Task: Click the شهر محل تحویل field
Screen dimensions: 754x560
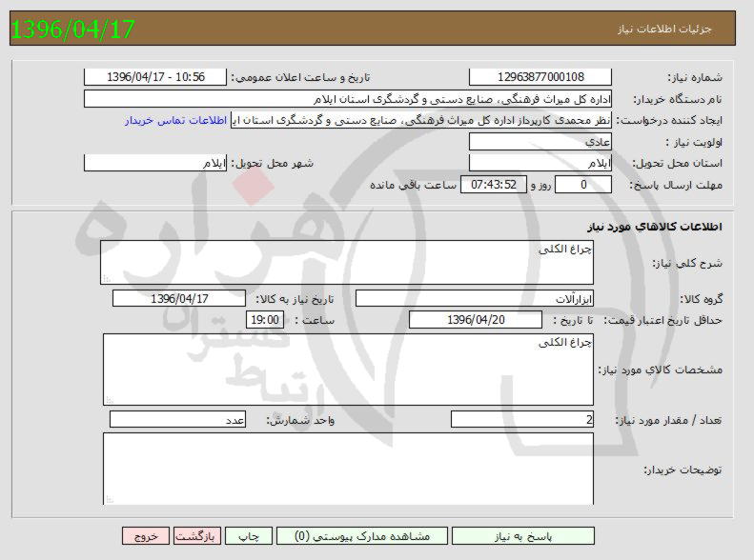Action: [155, 163]
